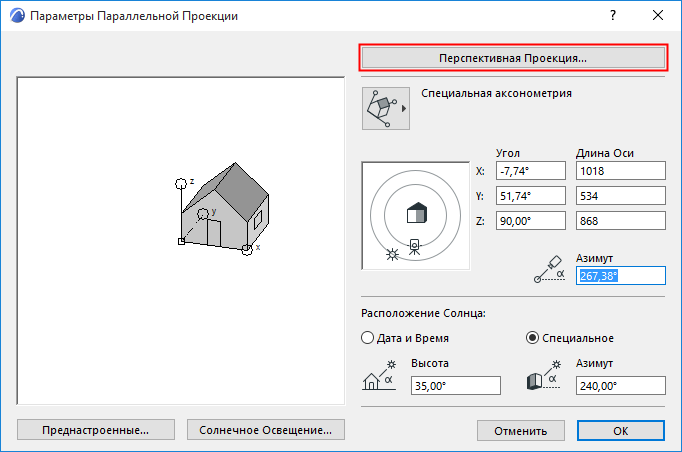The width and height of the screenshot is (682, 452).
Task: Click the camera icon in the orbit diagram
Action: 415,247
